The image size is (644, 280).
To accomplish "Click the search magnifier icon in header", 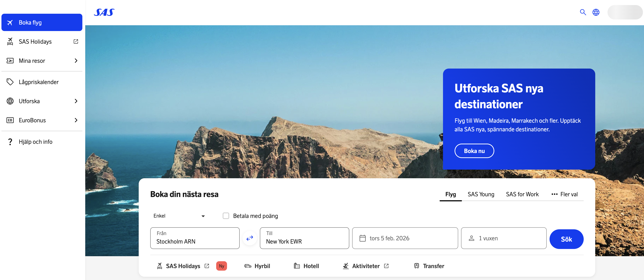I will (583, 12).
